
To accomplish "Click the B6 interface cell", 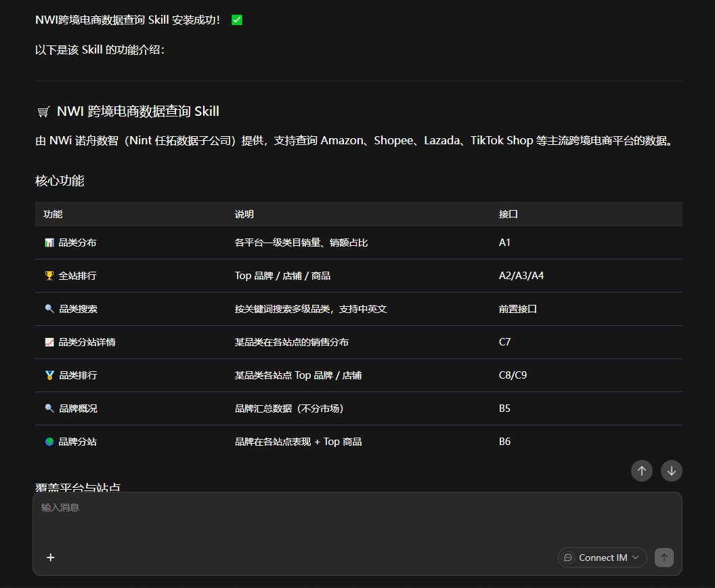I will [x=504, y=442].
